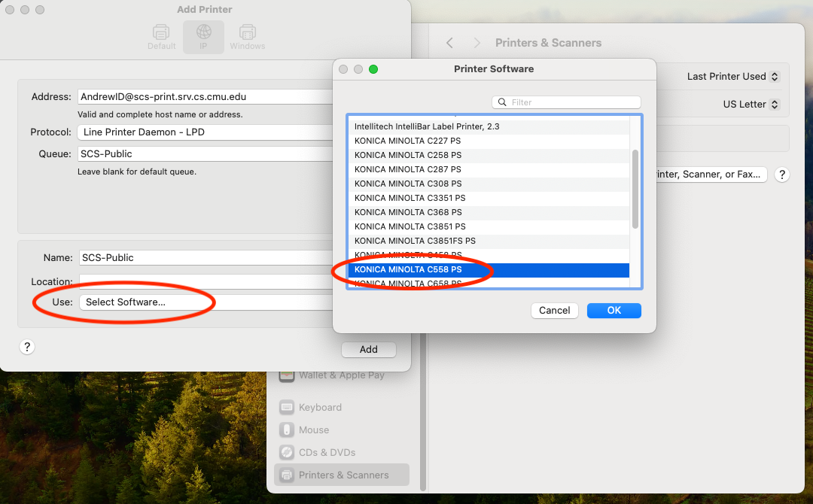This screenshot has height=504, width=813.
Task: Click green zoom button of Printer Software
Action: point(373,69)
